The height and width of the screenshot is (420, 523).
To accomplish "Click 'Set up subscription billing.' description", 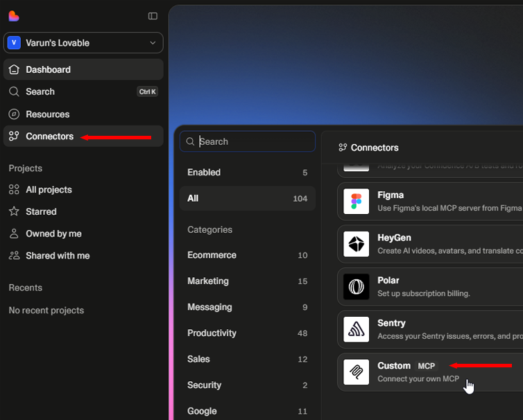I will (424, 293).
